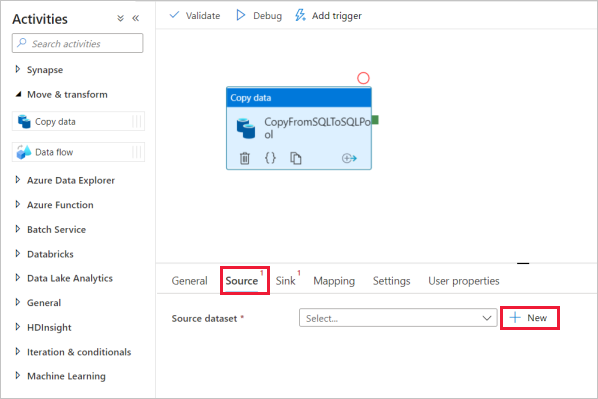Click the database icon on the canvas activity
Image resolution: width=598 pixels, height=399 pixels.
tap(246, 128)
